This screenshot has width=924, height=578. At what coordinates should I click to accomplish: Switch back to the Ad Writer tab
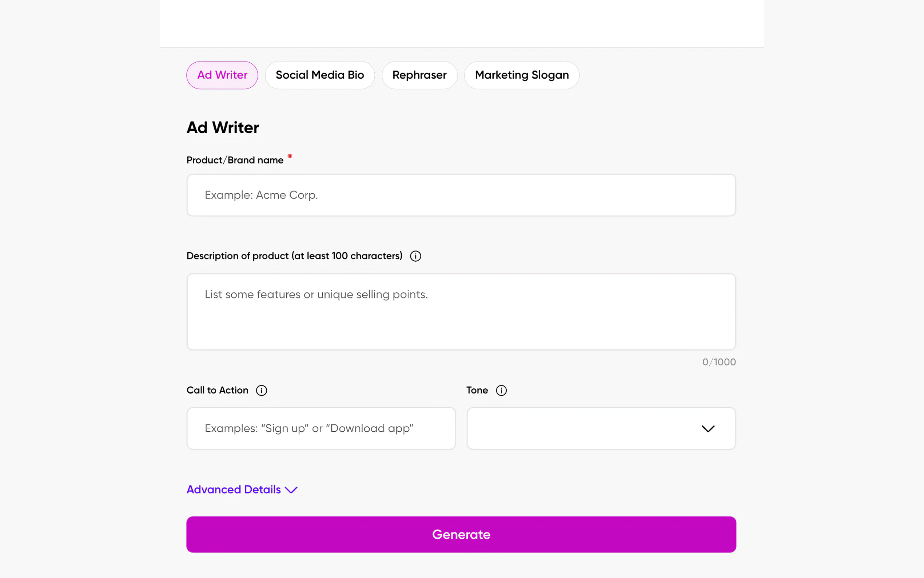(222, 75)
